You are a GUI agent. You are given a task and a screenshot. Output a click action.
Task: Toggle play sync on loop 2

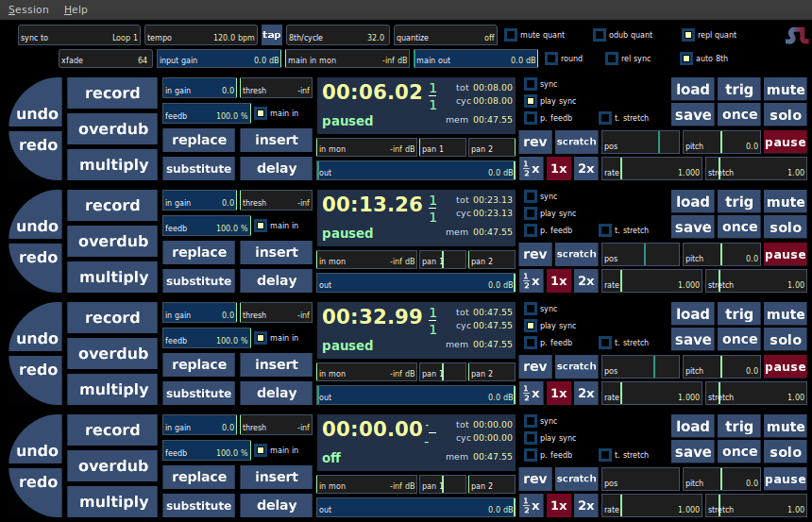point(531,213)
